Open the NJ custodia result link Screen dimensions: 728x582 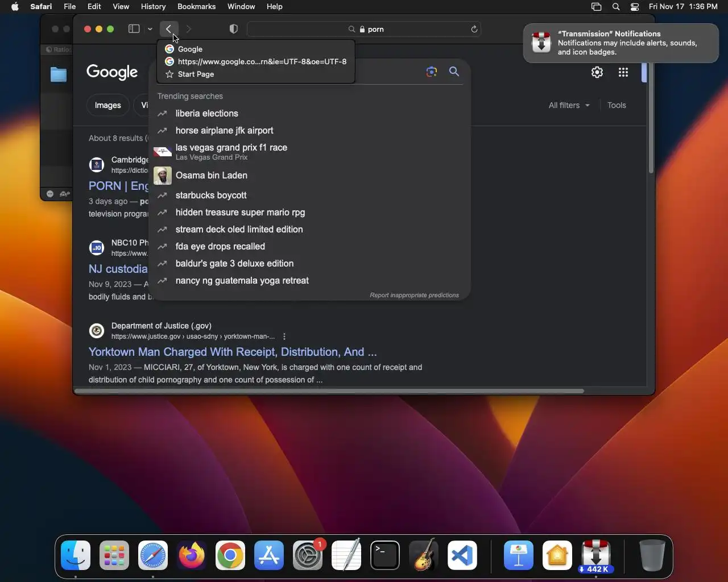click(118, 269)
